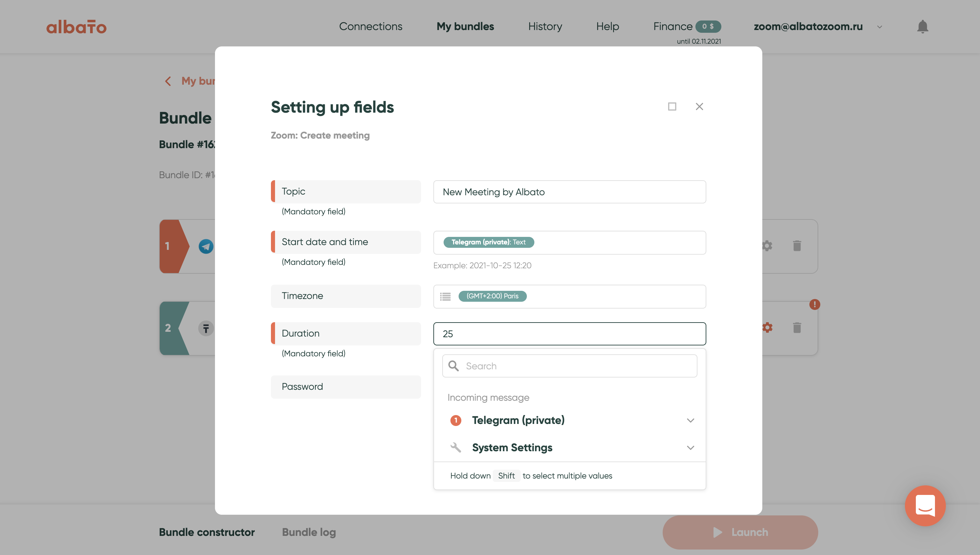980x555 pixels.
Task: Open the Connections menu
Action: (370, 26)
